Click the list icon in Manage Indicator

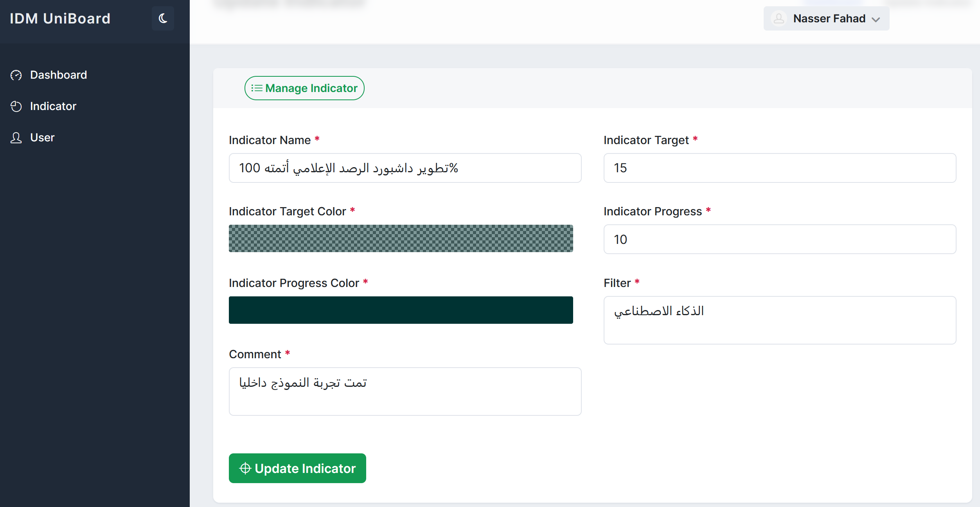[257, 88]
